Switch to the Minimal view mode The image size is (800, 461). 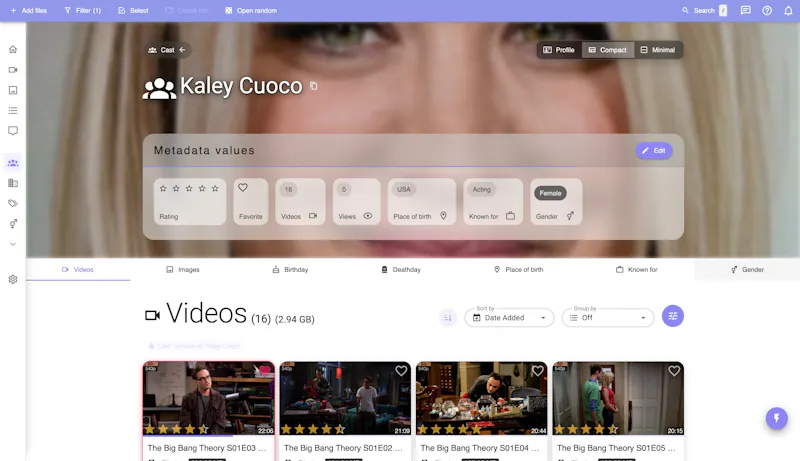click(x=658, y=50)
